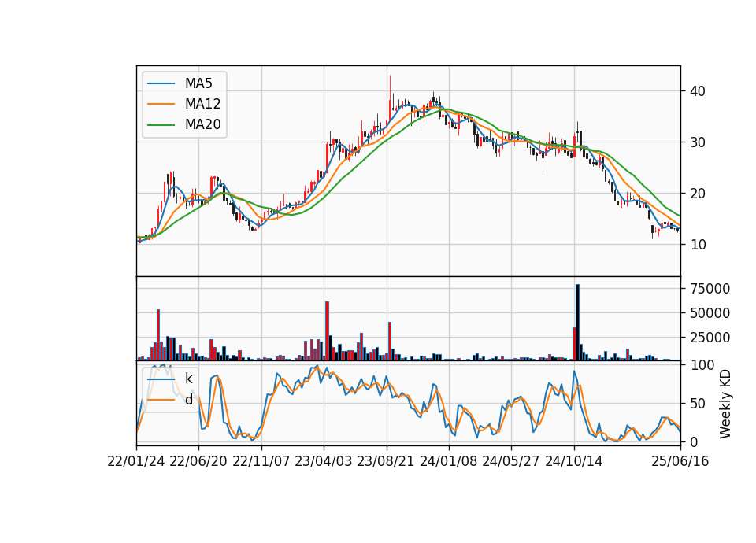Click the tallest black volume bar near 24/10/14
Viewport: 756px width, 543px height.
click(x=577, y=323)
